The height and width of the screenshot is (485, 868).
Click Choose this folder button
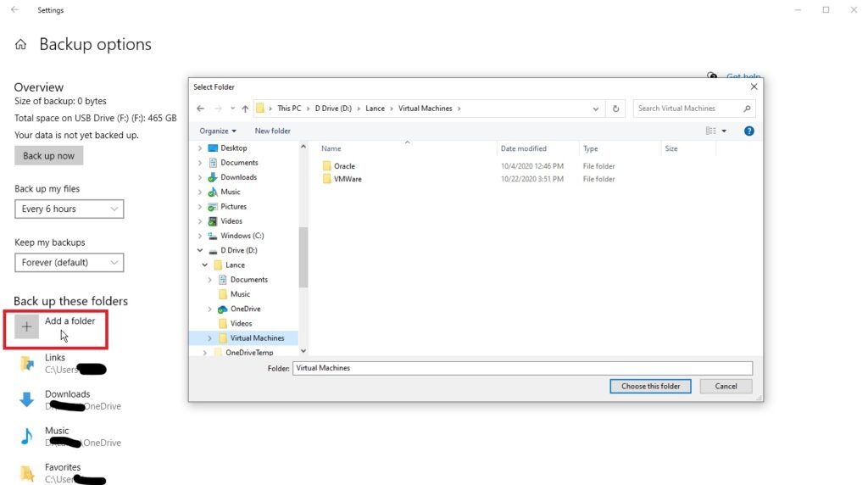pyautogui.click(x=650, y=387)
